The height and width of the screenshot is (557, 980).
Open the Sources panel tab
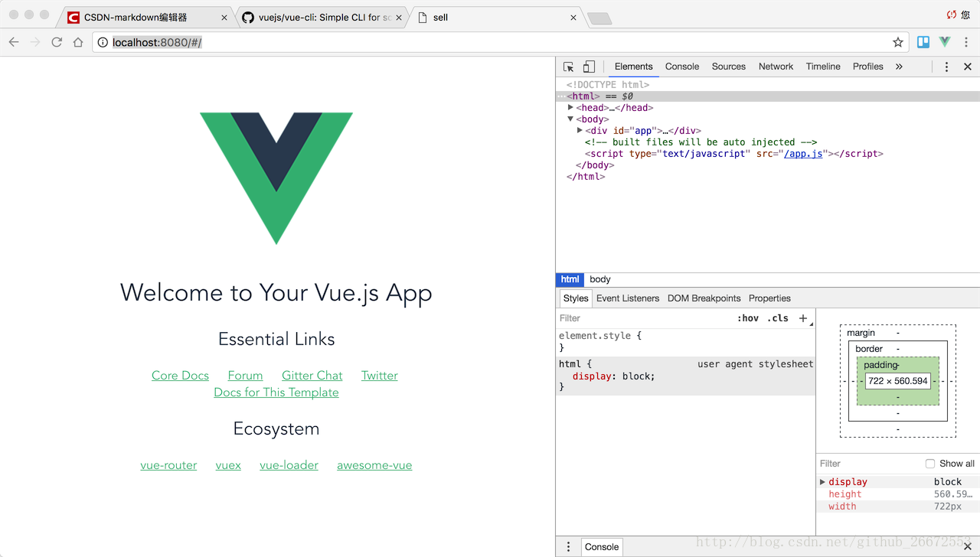(729, 67)
